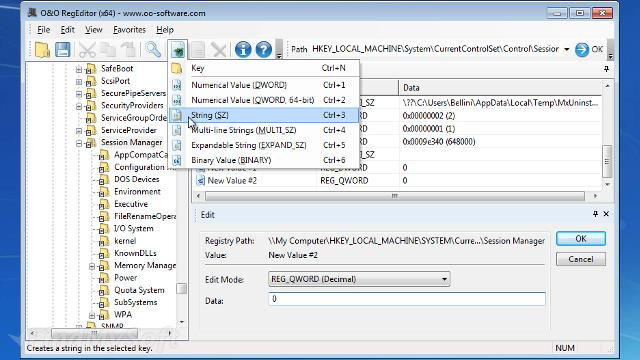
Task: Choose Multi-line Strings (MULTI_SZ) entry
Action: [x=264, y=130]
